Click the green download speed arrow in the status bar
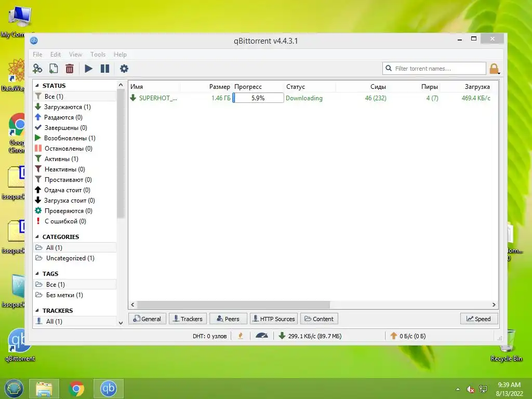 [282, 336]
